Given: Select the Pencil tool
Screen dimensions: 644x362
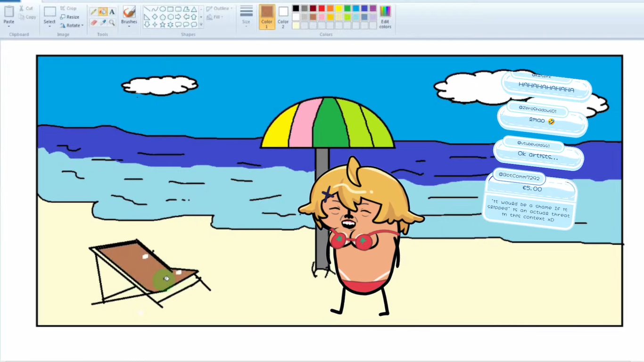Looking at the screenshot, I should pos(93,11).
